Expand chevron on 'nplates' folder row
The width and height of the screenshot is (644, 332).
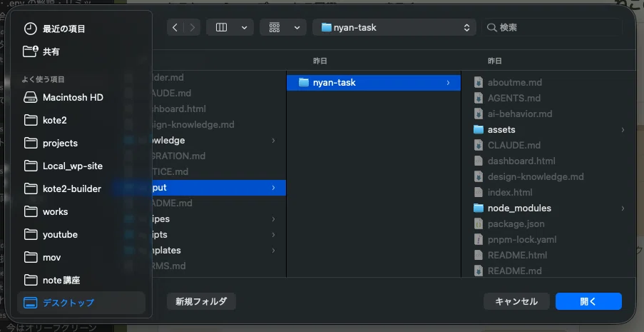click(274, 251)
